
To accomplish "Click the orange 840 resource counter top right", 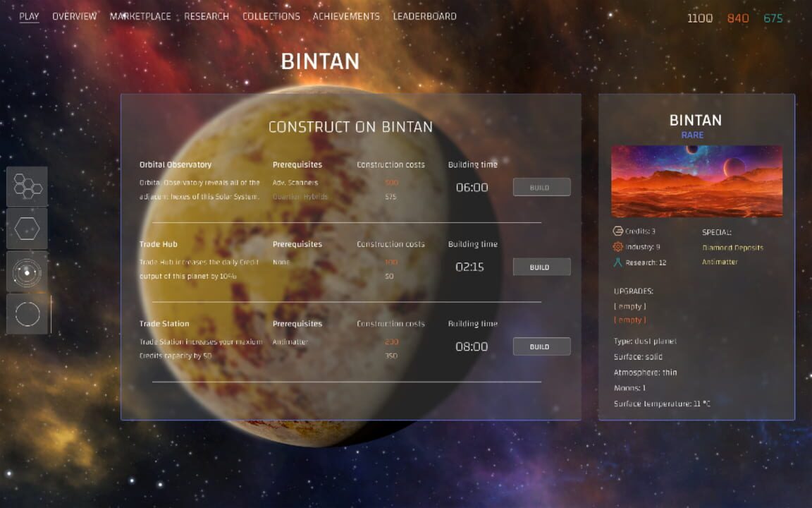I will pyautogui.click(x=738, y=18).
